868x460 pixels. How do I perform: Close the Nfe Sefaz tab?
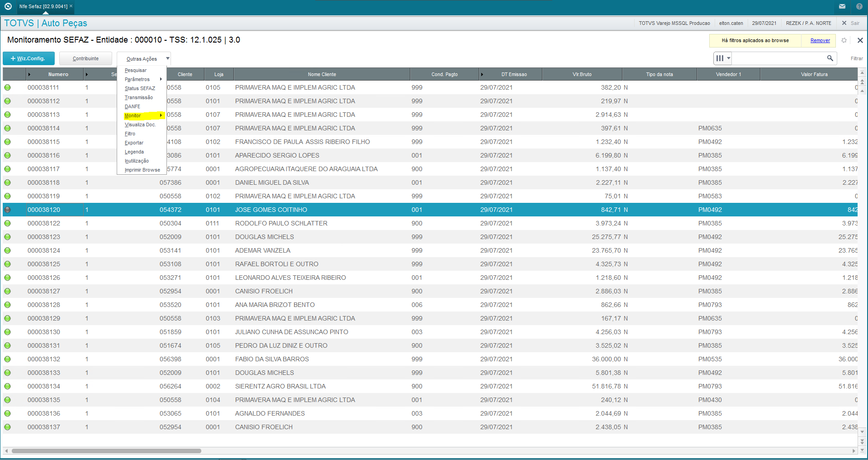71,6
